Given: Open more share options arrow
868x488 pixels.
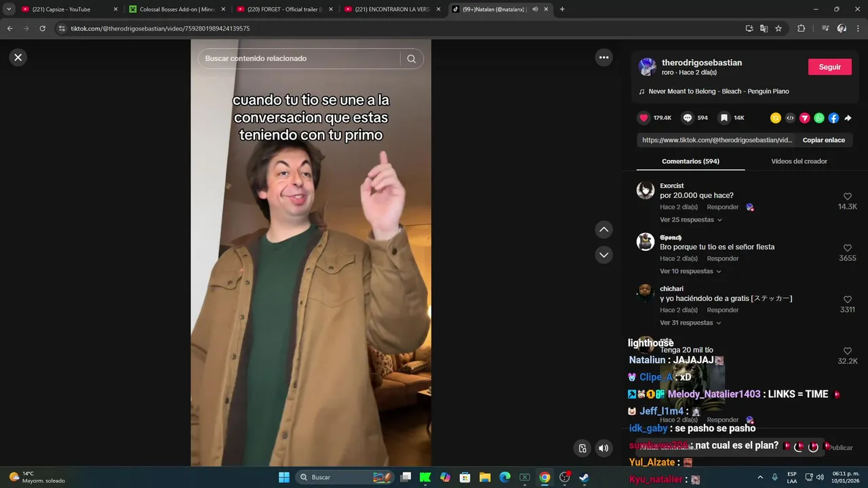Looking at the screenshot, I should click(848, 118).
